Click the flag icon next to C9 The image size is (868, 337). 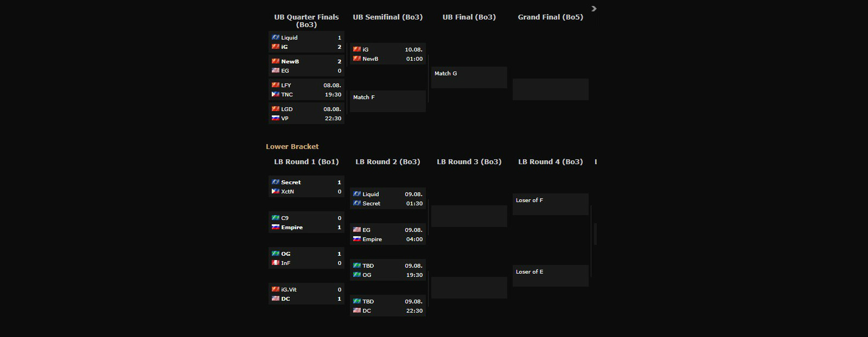pos(276,218)
